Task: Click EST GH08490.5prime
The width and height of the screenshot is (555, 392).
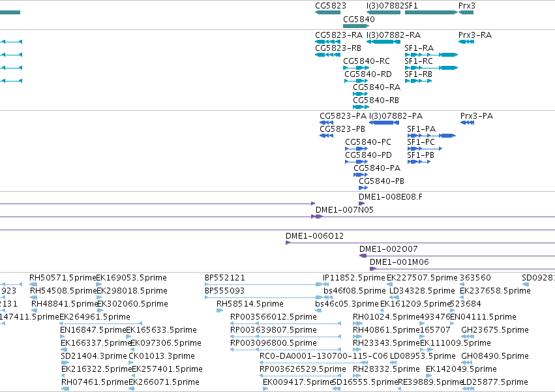Action: 495,356
